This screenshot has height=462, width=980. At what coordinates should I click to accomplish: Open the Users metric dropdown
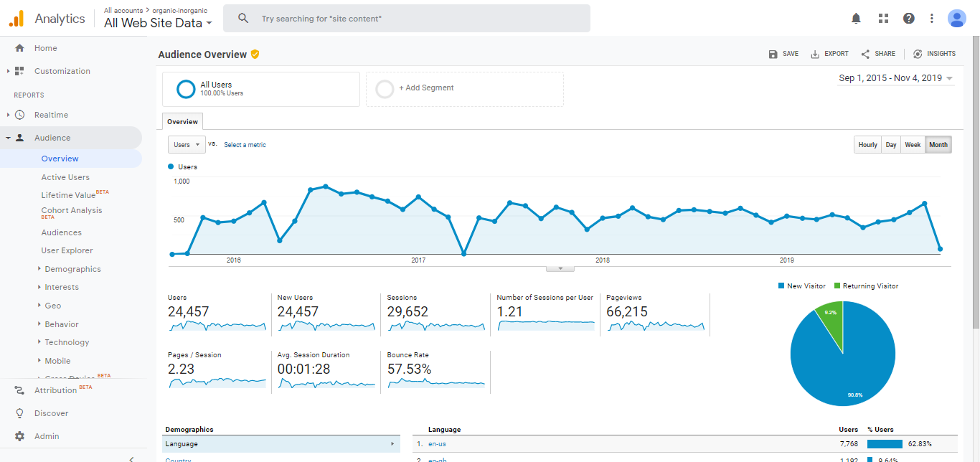(187, 145)
